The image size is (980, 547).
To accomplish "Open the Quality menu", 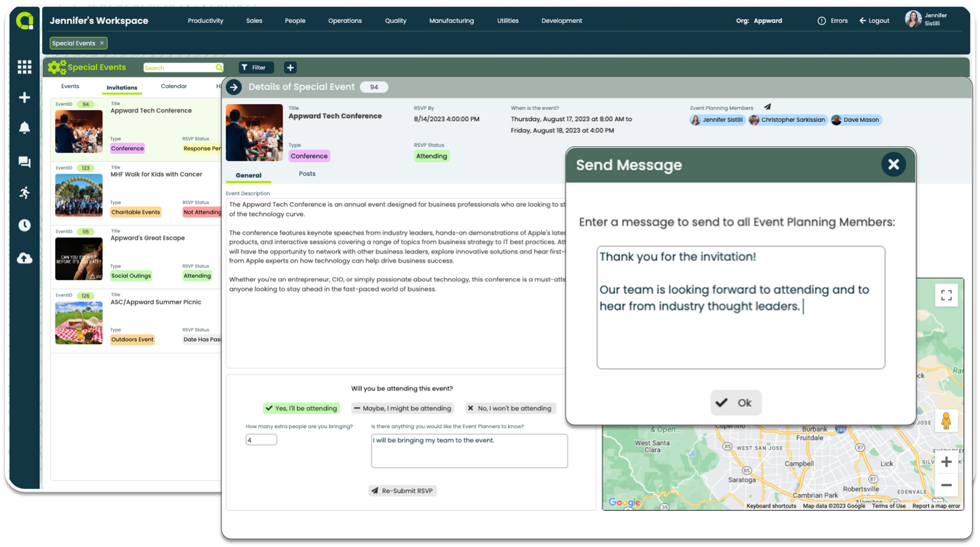I will 395,21.
